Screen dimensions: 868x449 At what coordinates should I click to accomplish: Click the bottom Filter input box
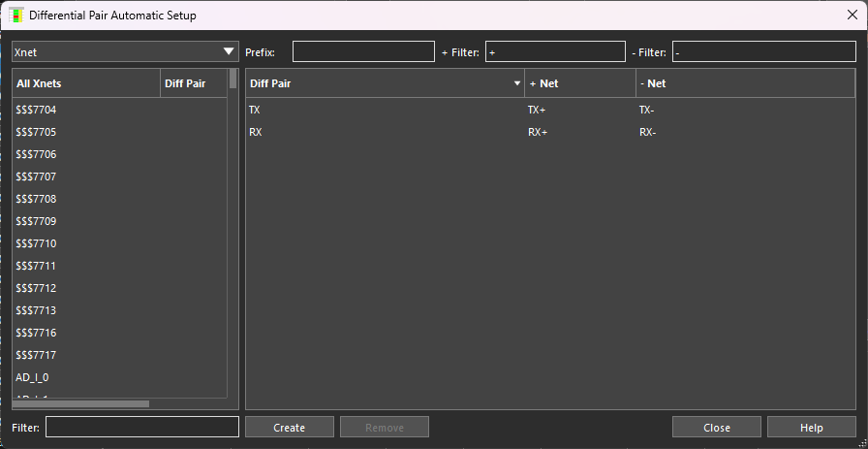(141, 428)
